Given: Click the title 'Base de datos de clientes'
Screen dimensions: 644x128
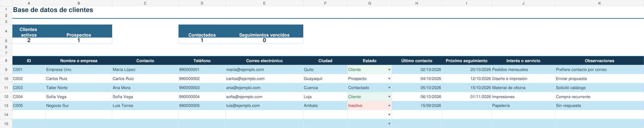Looking at the screenshot, I should (x=53, y=10).
